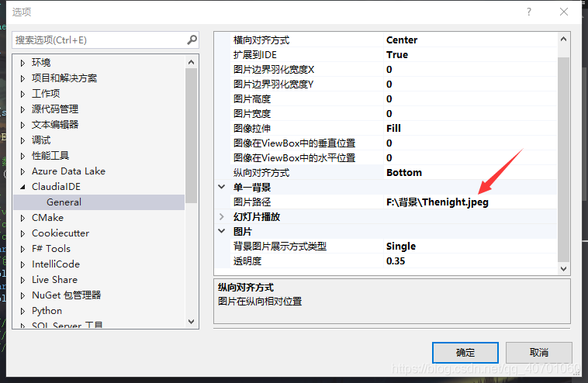Expand the 幻灯片播放 property category
588x383 pixels.
click(222, 216)
